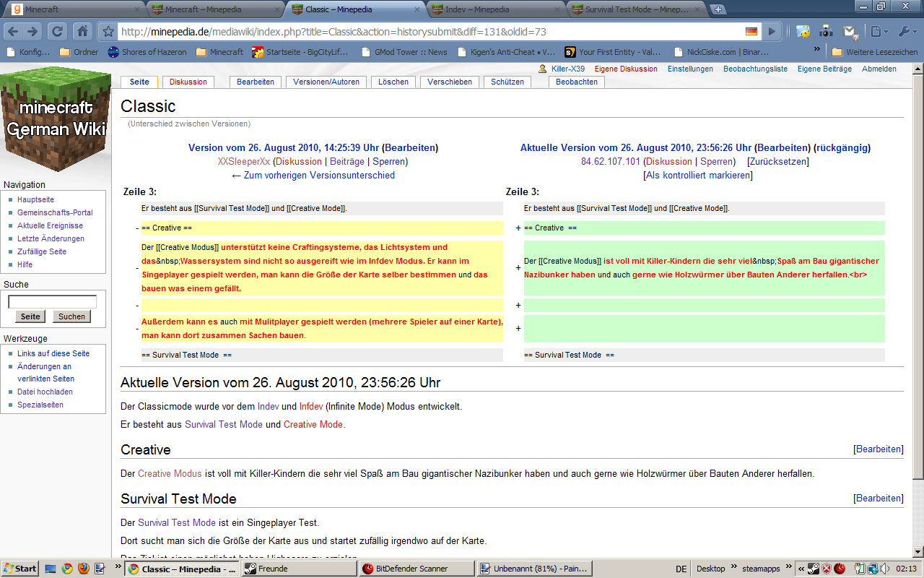Click the Zurücksetzen rollback link
924x578 pixels.
777,161
